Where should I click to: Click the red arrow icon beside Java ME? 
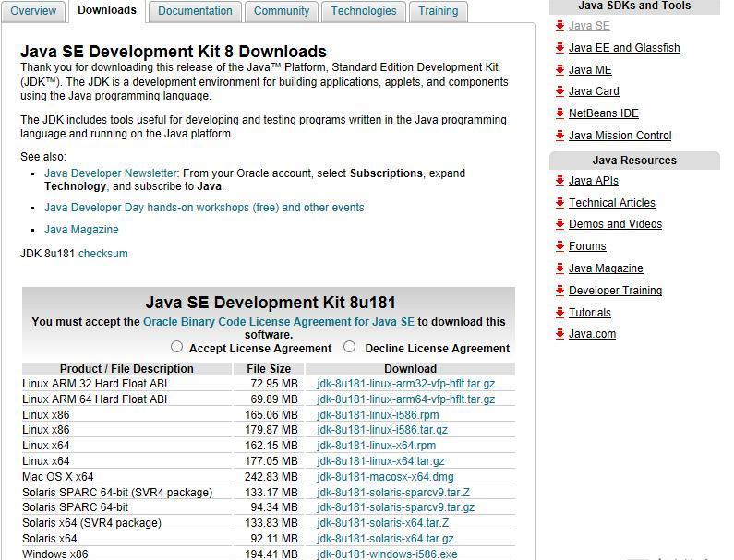[x=560, y=70]
